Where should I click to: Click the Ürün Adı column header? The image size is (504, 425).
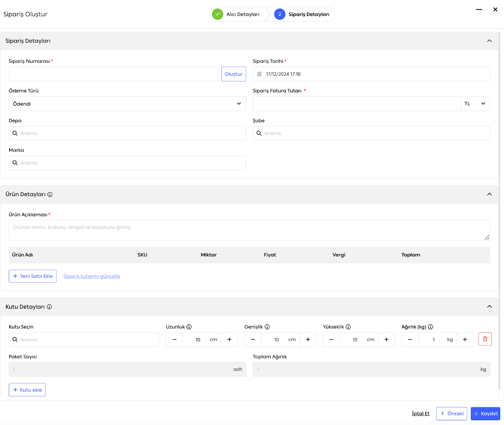[x=22, y=255]
